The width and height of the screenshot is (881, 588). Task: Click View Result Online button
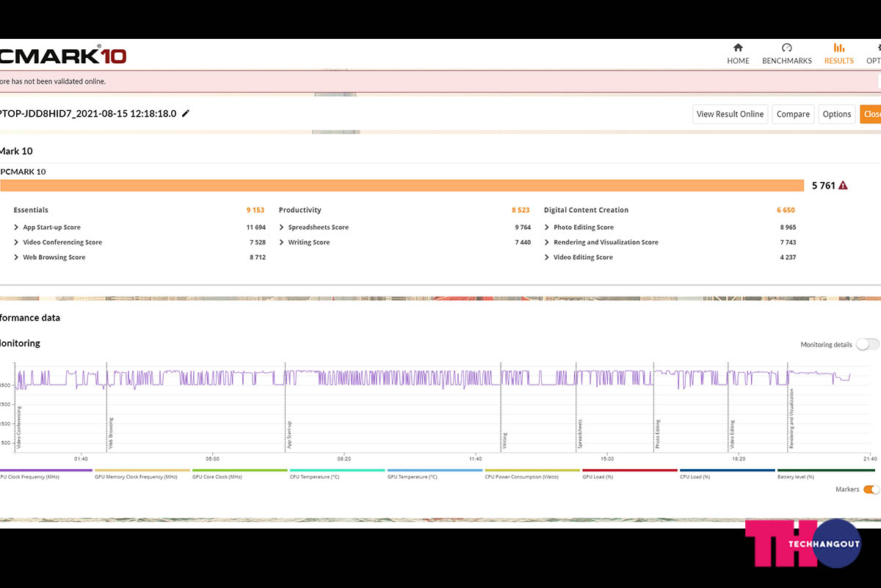730,114
